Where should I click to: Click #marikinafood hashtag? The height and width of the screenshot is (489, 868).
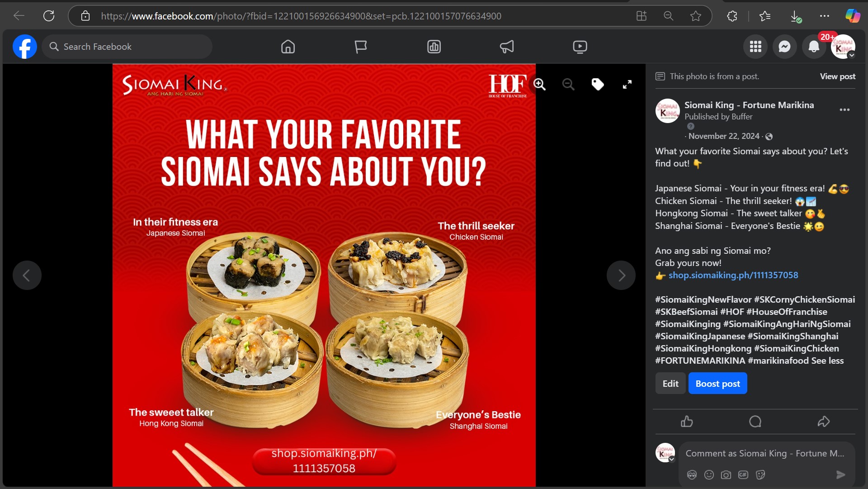[778, 361]
